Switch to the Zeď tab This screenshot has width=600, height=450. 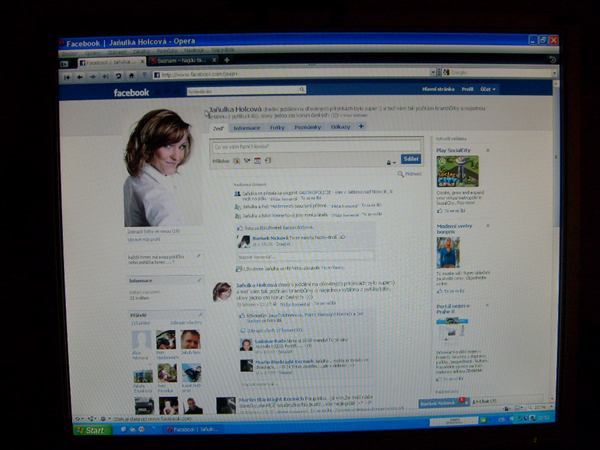tap(218, 128)
